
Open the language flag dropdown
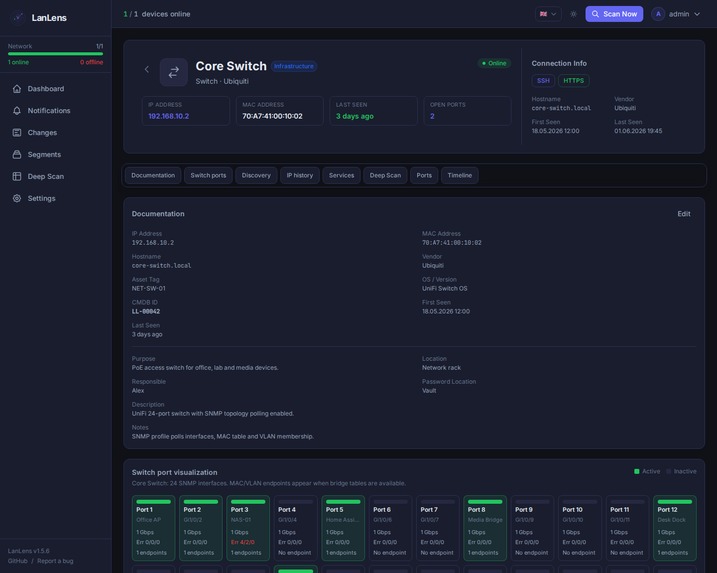tap(548, 14)
